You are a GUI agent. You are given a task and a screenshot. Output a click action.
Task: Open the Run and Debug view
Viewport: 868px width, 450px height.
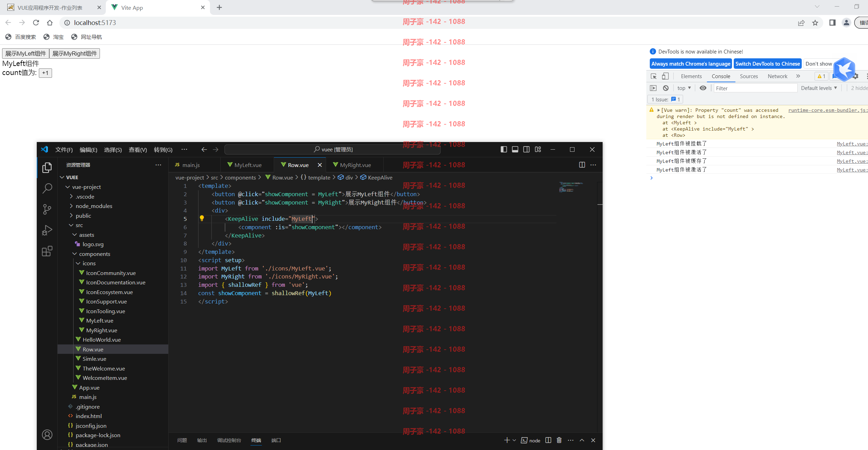point(47,230)
